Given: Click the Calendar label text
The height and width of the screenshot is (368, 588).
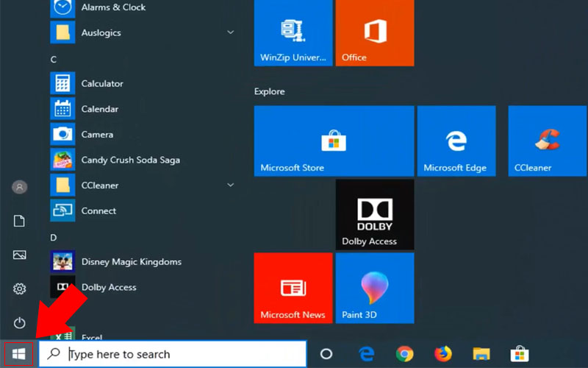Looking at the screenshot, I should click(100, 109).
